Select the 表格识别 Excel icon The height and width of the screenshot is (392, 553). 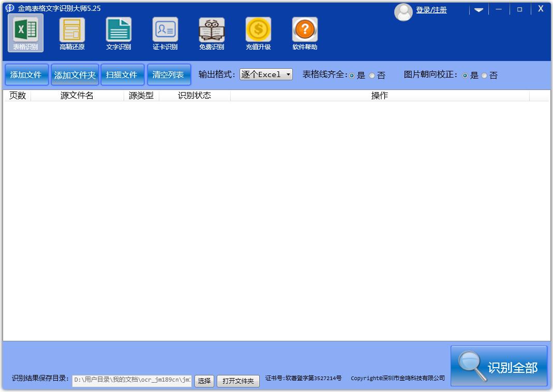pos(25,33)
